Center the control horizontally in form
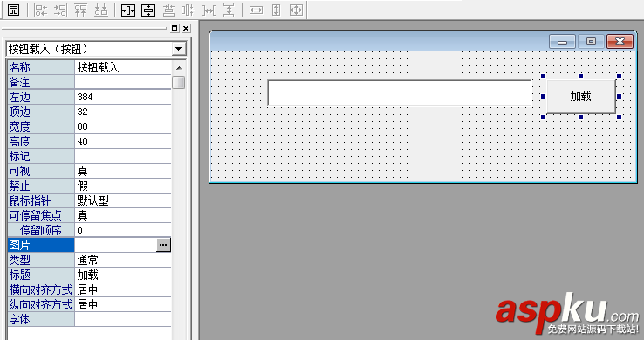The width and height of the screenshot is (644, 340). coord(128,10)
